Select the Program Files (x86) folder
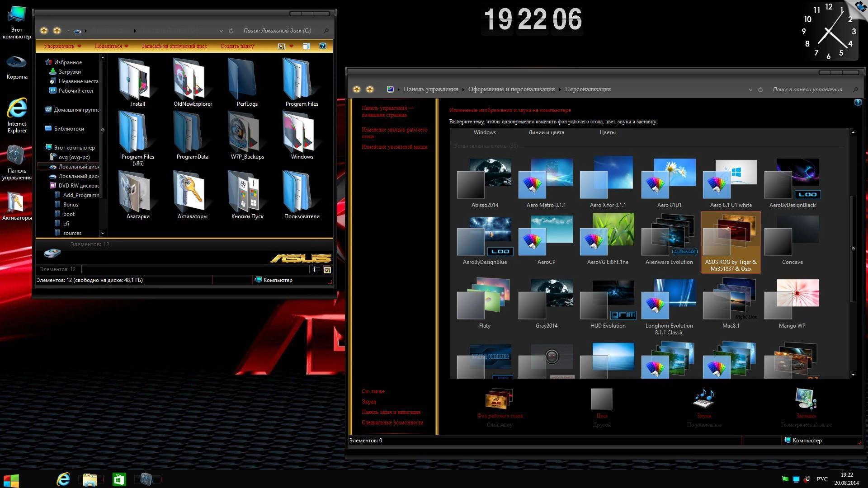This screenshot has width=868, height=488. pyautogui.click(x=137, y=138)
